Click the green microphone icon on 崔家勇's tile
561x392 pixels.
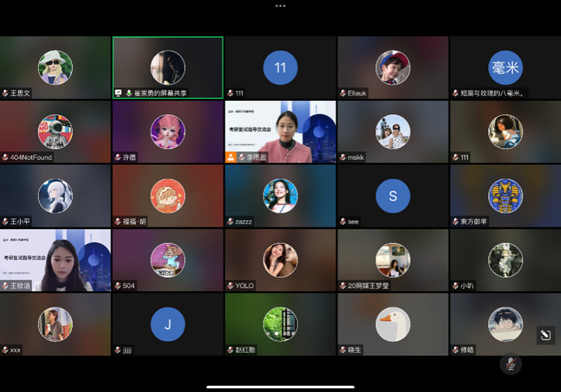click(129, 93)
